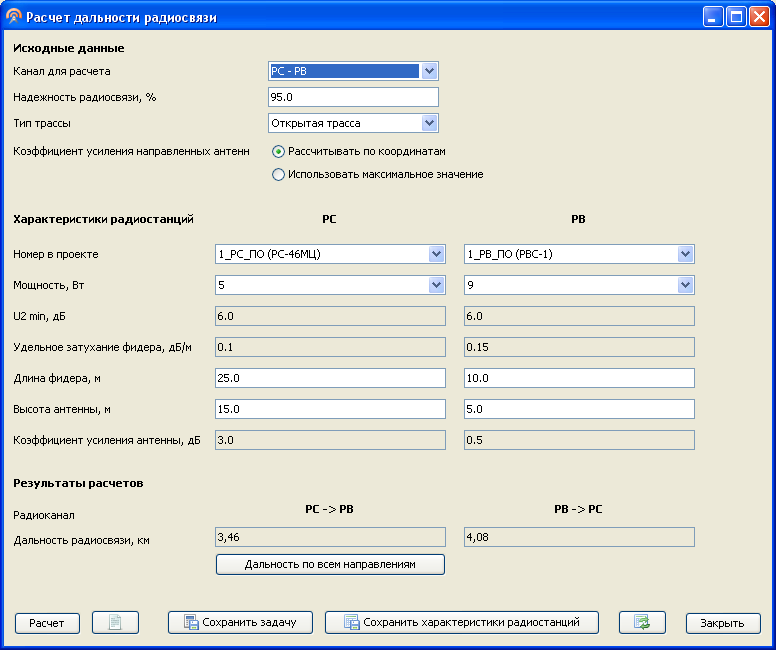The width and height of the screenshot is (776, 650).
Task: Click the РВ 'U2 min' field showing 6.0
Action: click(579, 316)
